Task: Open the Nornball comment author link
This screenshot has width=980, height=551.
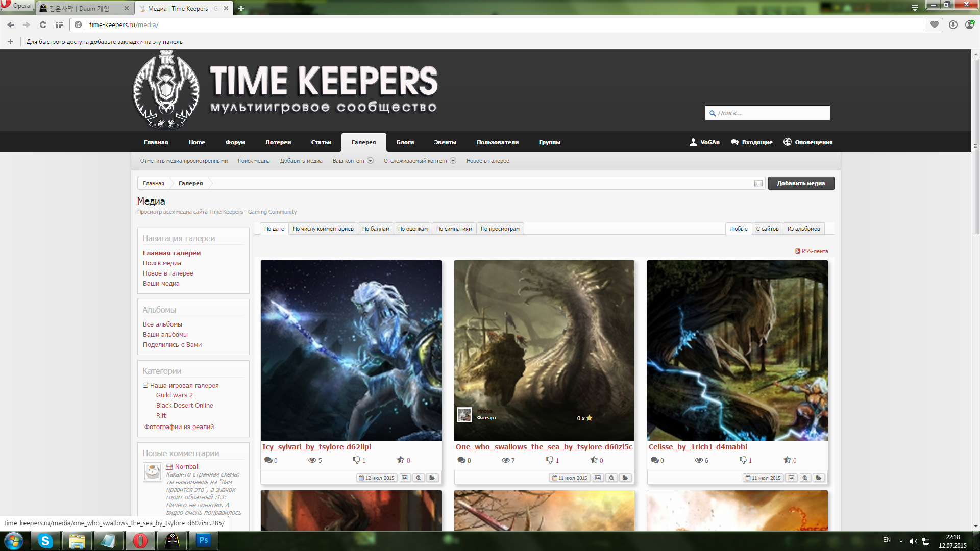Action: click(x=187, y=467)
